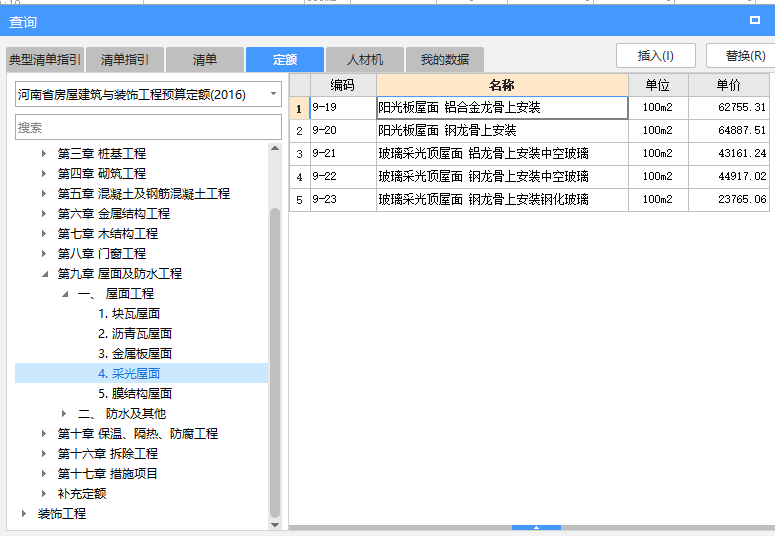Select 5. 膜结构屋面 tree item
This screenshot has width=775, height=536.
pos(135,394)
